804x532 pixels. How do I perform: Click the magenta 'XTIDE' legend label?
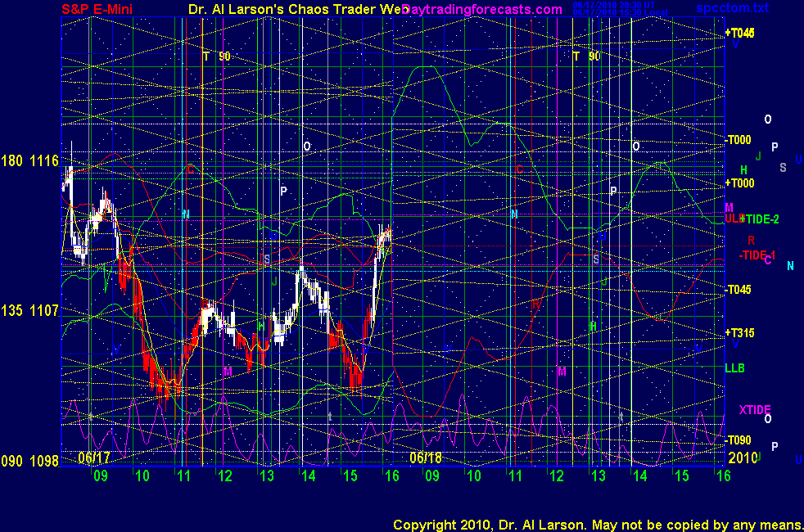pyautogui.click(x=755, y=410)
